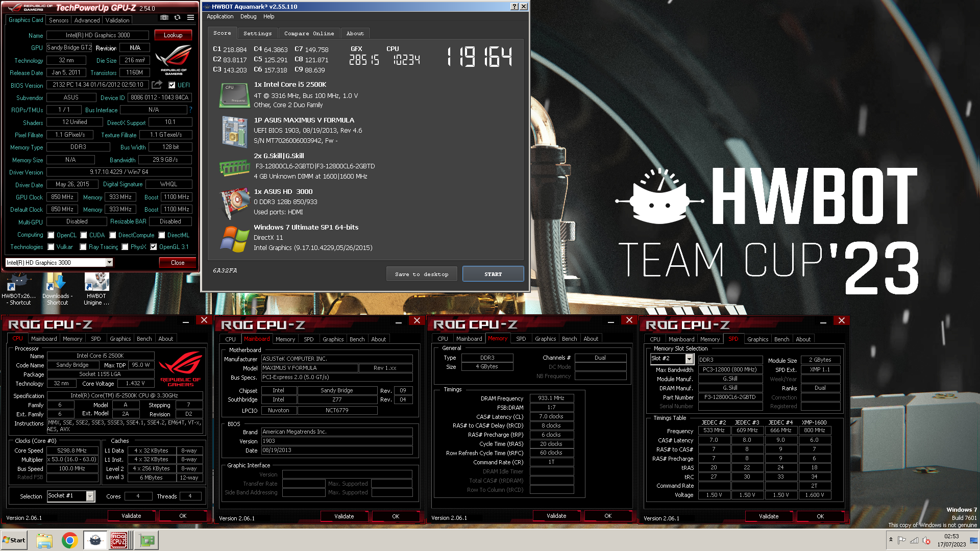Open the Slot #2 memory slot dropdown

(690, 359)
